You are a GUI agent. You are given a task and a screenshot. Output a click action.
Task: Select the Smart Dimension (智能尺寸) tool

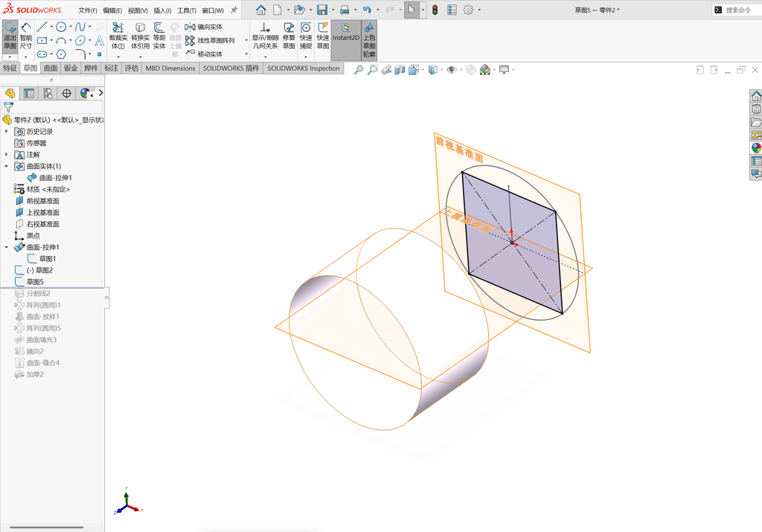26,36
